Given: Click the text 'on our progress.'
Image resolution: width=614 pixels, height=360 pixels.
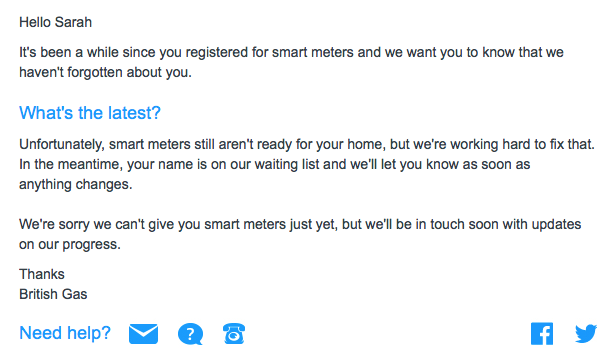Looking at the screenshot, I should click(70, 244).
